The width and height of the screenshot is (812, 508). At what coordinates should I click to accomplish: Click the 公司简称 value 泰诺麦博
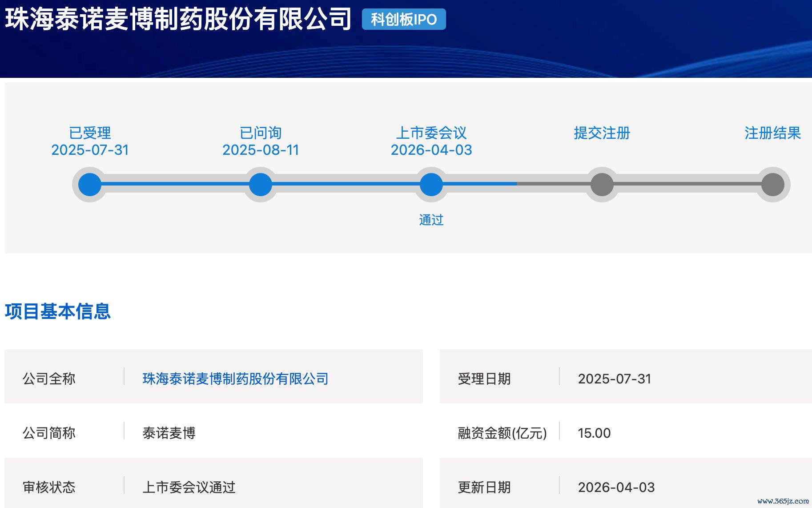point(169,433)
